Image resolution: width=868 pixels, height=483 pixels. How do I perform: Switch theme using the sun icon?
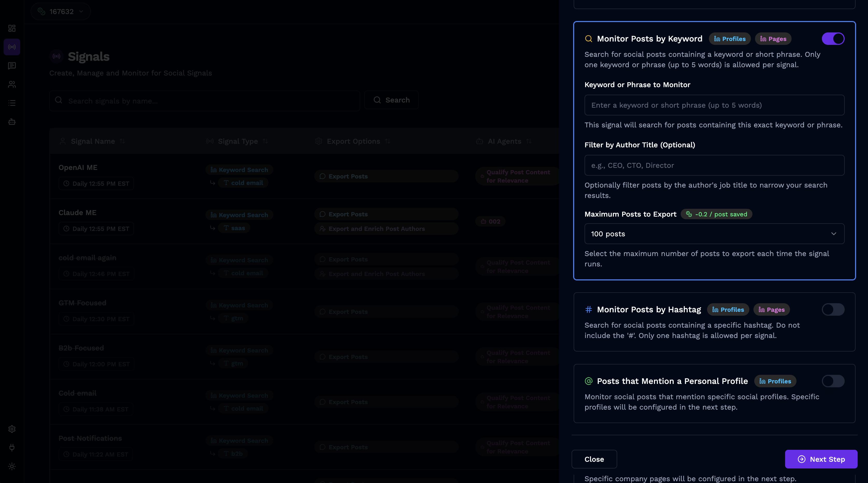[x=12, y=466]
